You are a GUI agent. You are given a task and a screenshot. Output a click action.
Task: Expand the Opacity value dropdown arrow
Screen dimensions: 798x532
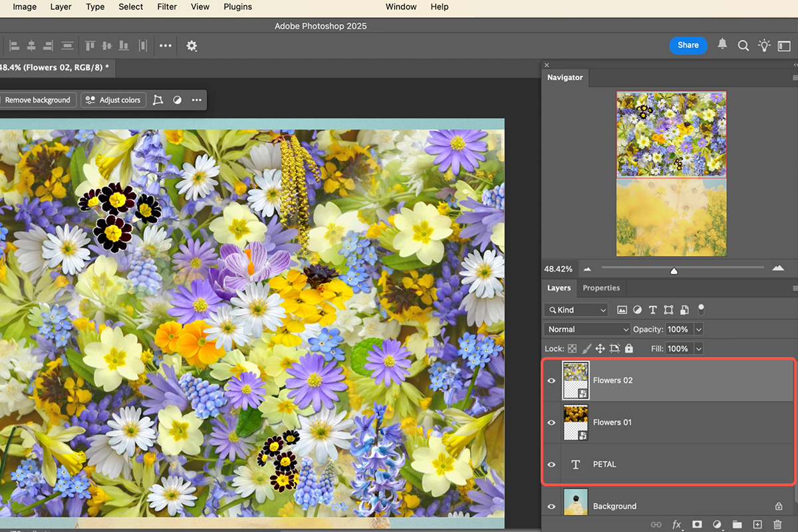click(698, 329)
